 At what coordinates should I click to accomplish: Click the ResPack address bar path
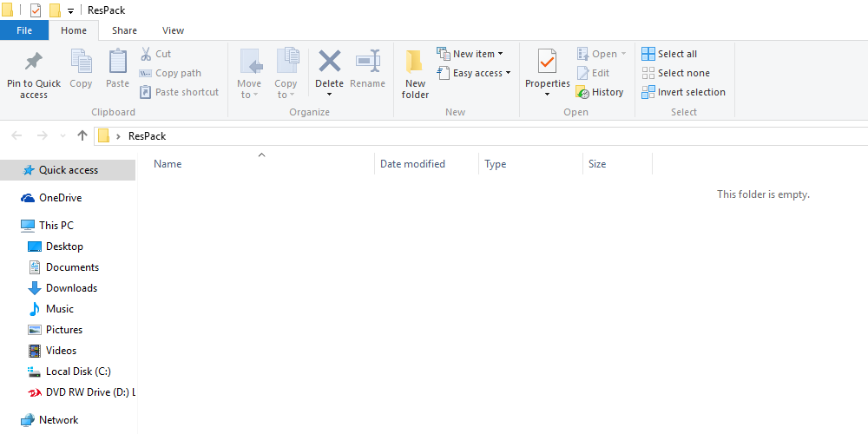click(x=147, y=136)
